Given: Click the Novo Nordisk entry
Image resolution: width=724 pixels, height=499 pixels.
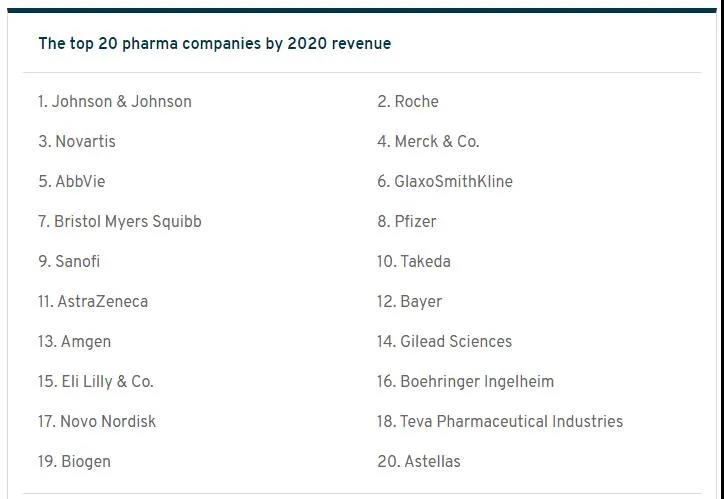Looking at the screenshot, I should click(97, 421).
